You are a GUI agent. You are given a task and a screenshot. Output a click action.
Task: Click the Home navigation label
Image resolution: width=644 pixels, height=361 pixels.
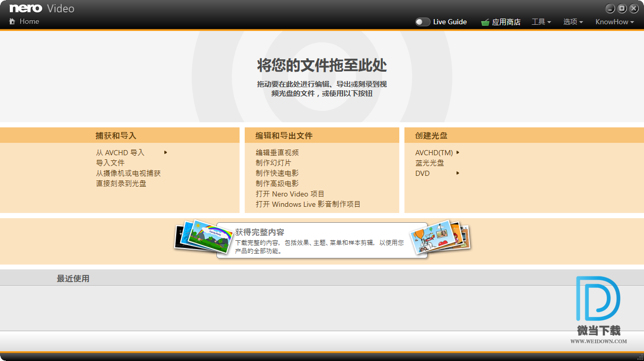29,21
